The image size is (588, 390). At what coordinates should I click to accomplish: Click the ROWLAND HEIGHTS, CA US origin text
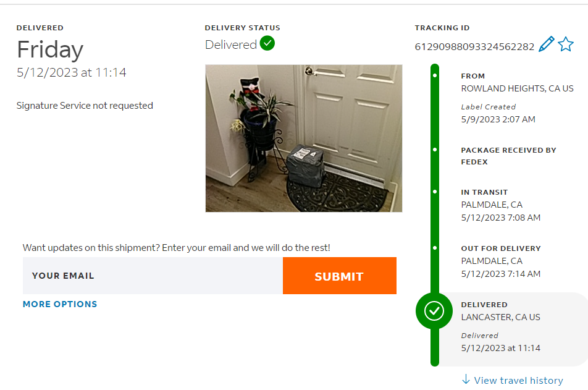tap(517, 88)
